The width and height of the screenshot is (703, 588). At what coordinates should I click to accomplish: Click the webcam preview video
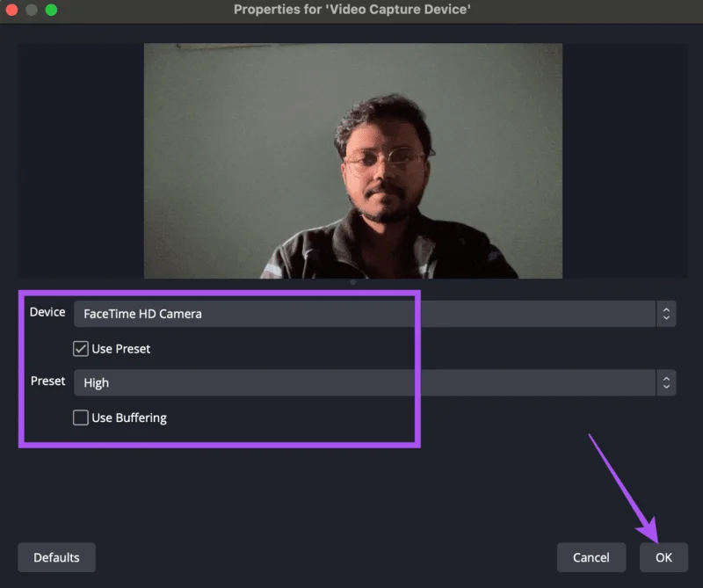tap(353, 161)
